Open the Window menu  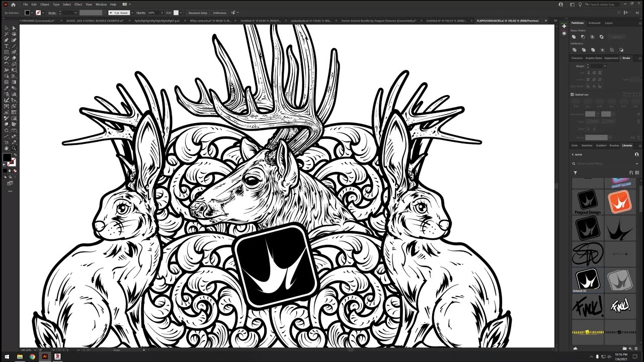101,5
